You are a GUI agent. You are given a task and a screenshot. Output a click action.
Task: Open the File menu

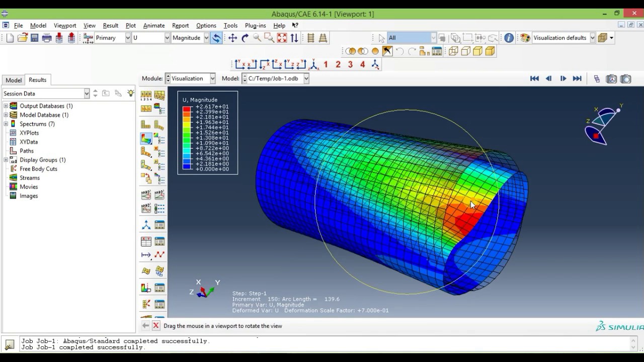tap(18, 25)
